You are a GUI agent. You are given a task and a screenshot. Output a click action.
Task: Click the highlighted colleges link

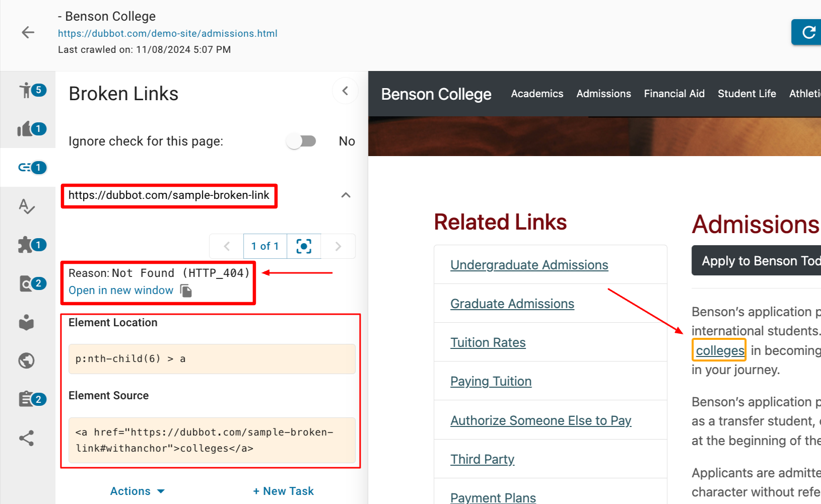pos(720,350)
